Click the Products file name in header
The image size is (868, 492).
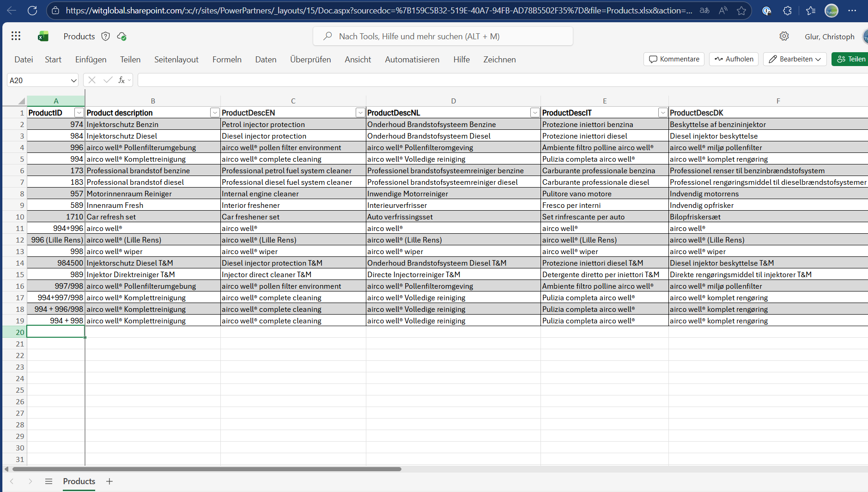[79, 36]
